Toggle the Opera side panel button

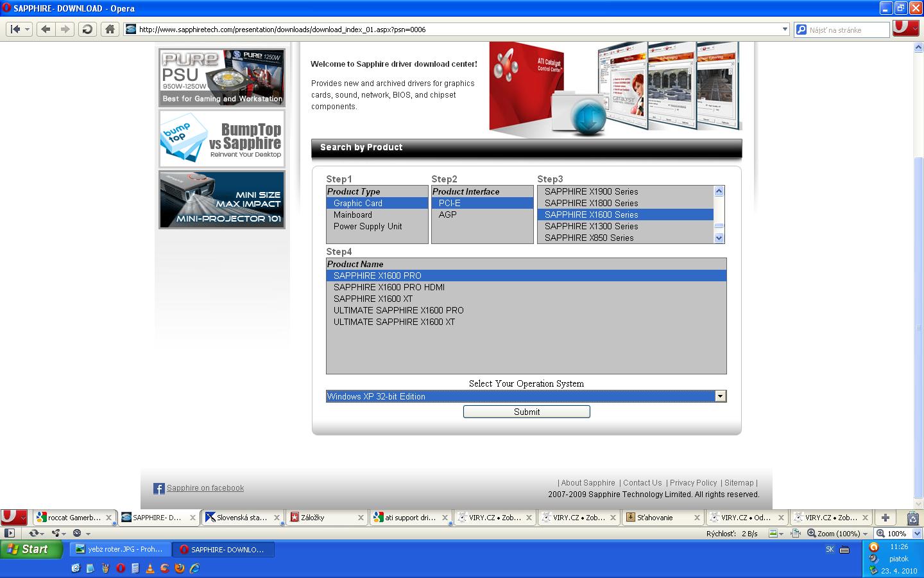9,533
